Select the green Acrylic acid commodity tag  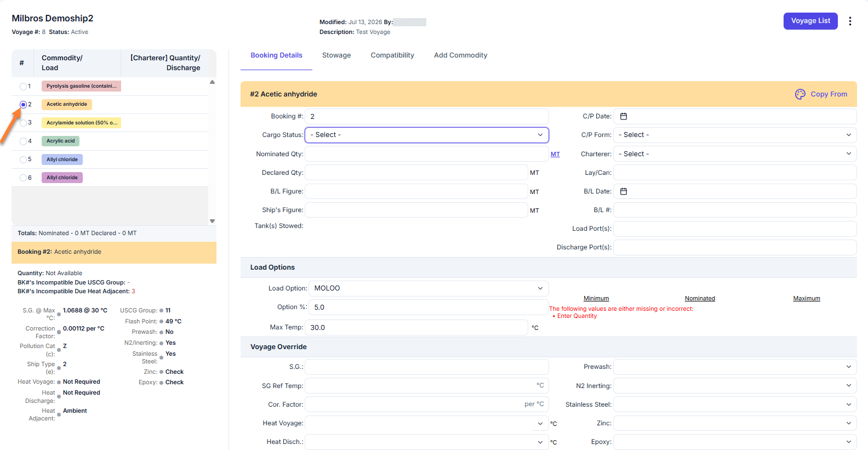[60, 141]
